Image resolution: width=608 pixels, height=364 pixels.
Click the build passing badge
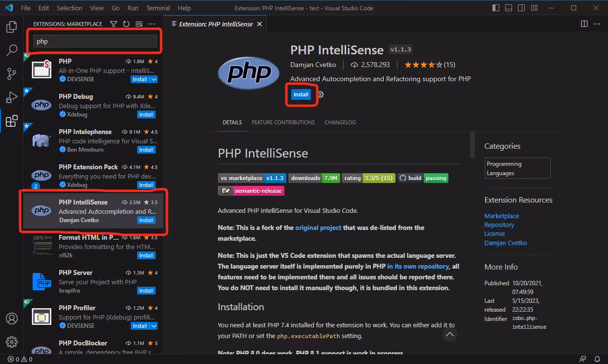click(x=423, y=178)
